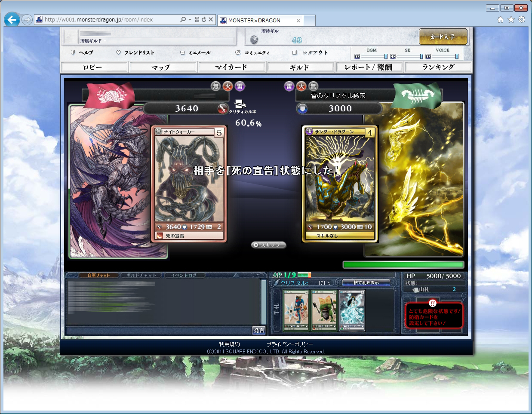The image size is (532, 414).
Task: Click the 死の宣告 skill on Nightwalker card
Action: click(189, 236)
